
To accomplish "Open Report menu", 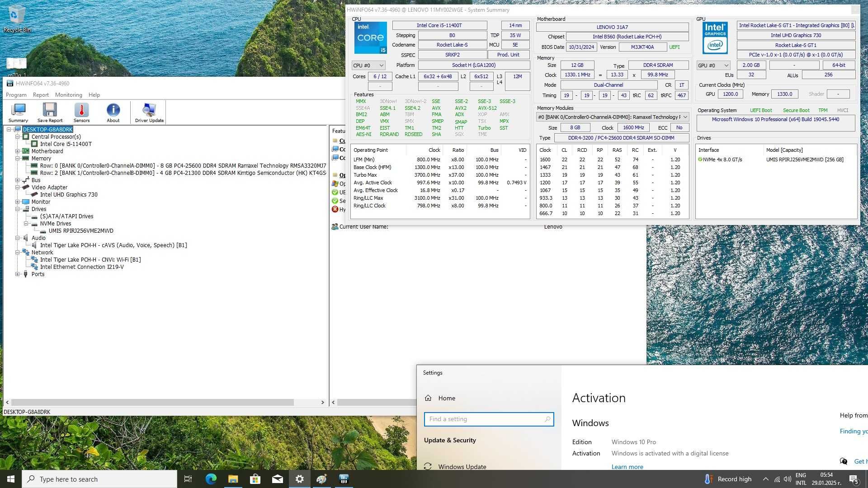I will pyautogui.click(x=41, y=95).
